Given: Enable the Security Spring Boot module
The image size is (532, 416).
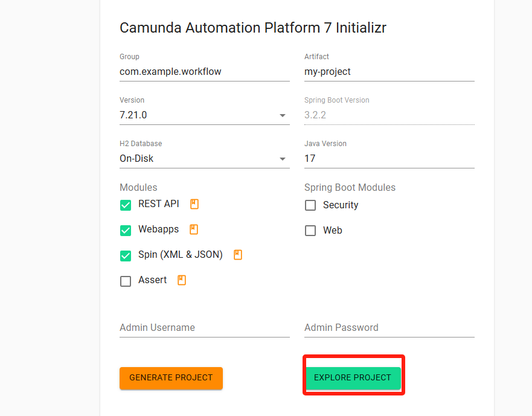Looking at the screenshot, I should 310,205.
